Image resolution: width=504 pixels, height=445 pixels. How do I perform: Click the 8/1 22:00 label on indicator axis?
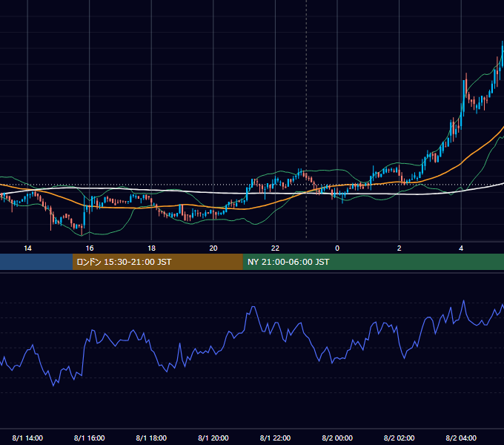click(x=275, y=438)
